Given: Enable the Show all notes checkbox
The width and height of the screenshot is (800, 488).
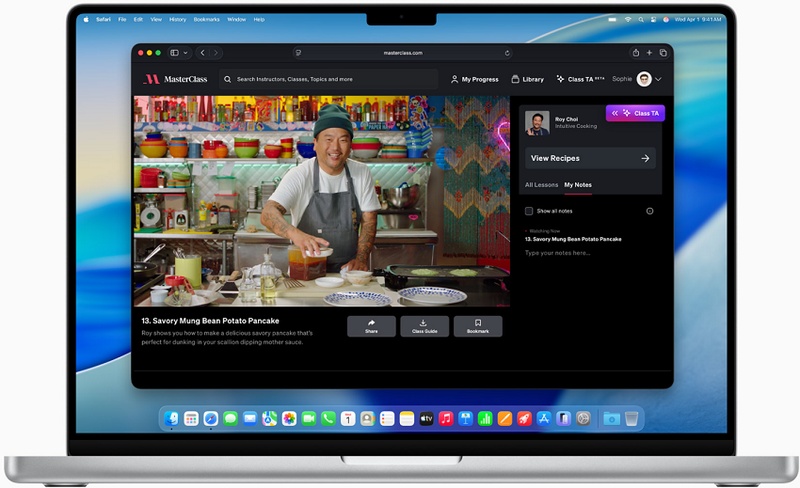Looking at the screenshot, I should [529, 211].
